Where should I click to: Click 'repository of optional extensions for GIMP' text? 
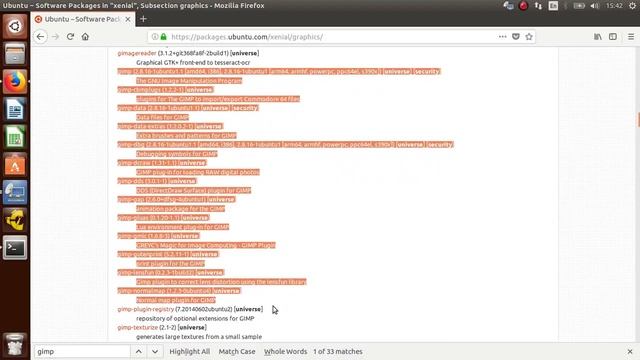[x=195, y=318]
